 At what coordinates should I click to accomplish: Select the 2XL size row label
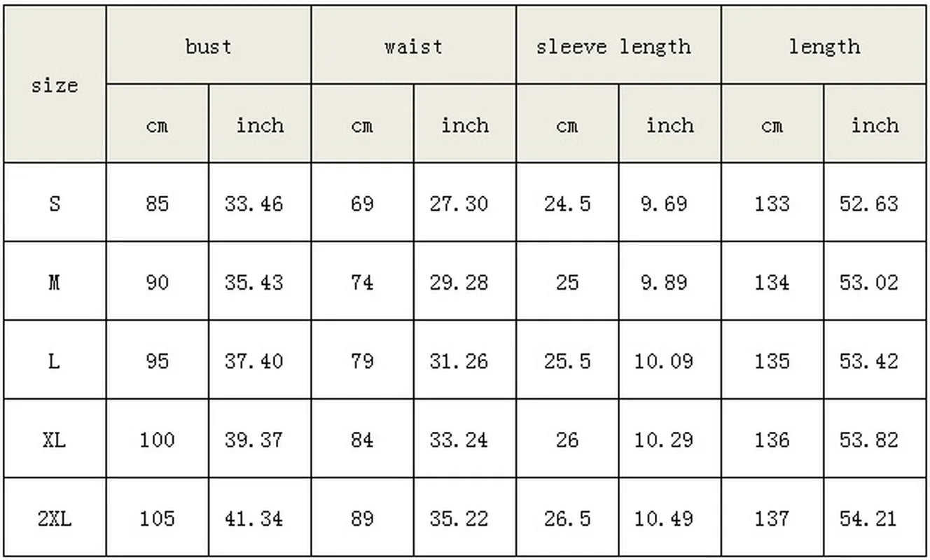click(x=54, y=519)
